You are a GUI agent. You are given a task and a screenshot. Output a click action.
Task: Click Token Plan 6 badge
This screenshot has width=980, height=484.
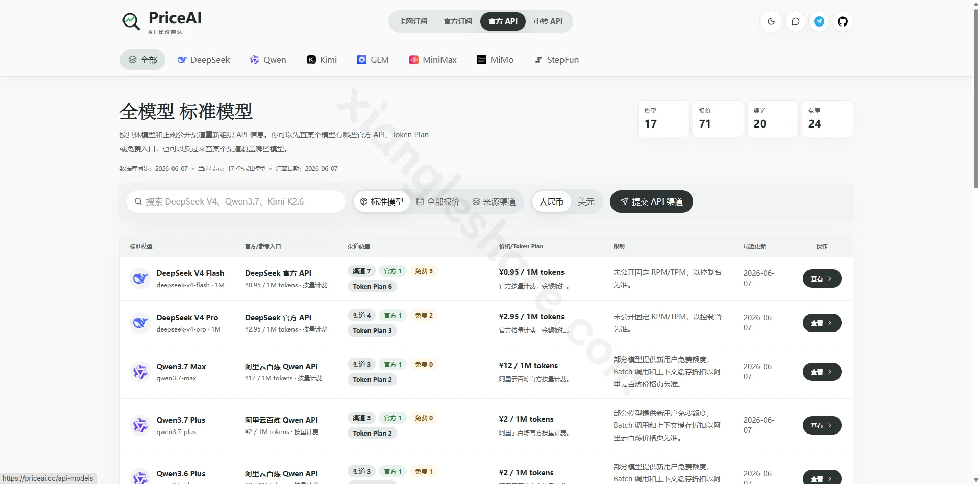pos(373,286)
